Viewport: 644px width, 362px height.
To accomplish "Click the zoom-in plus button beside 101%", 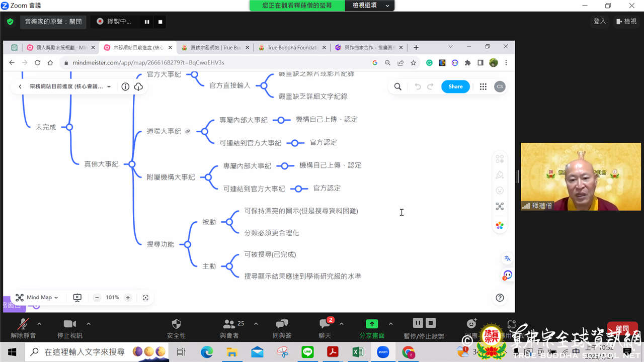I will [x=128, y=298].
